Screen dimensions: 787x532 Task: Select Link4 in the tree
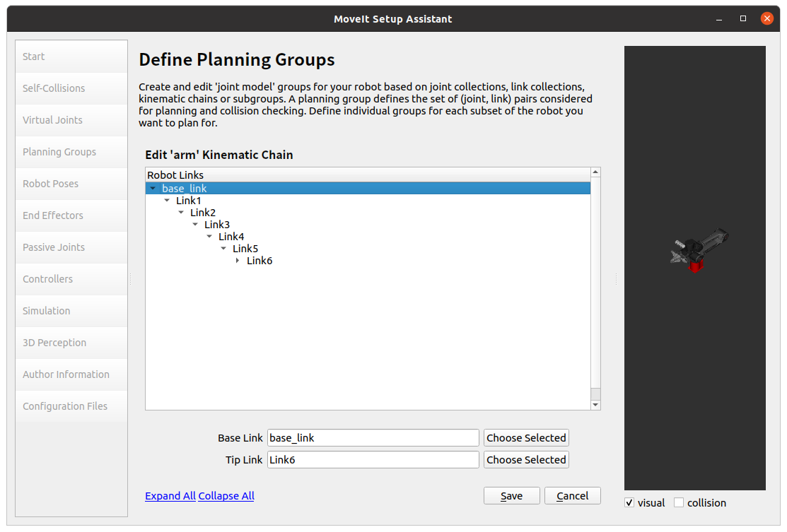(x=231, y=237)
